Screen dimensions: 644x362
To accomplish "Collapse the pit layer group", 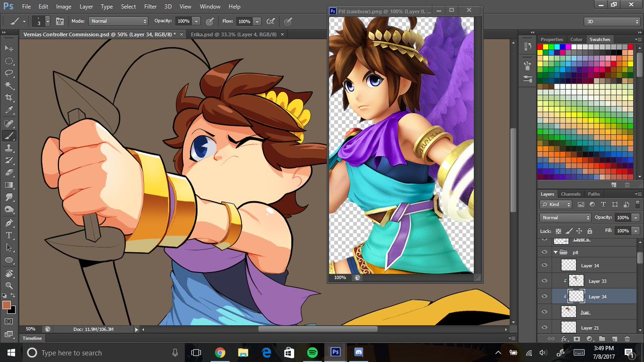I will click(x=555, y=252).
